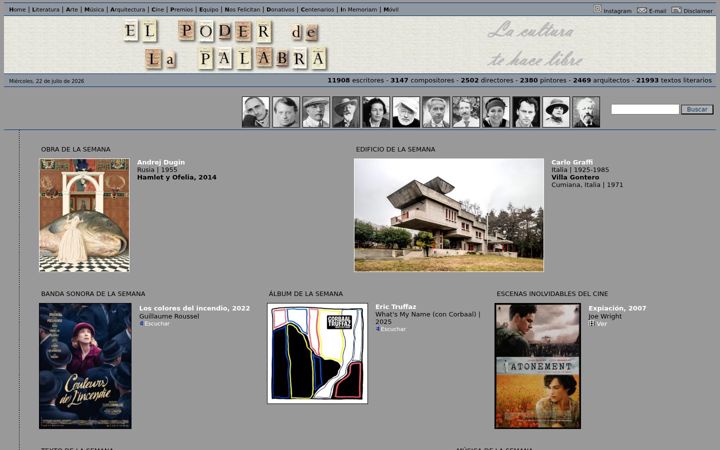Image resolution: width=720 pixels, height=450 pixels.
Task: Open Villa Gontero title link
Action: 575,177
